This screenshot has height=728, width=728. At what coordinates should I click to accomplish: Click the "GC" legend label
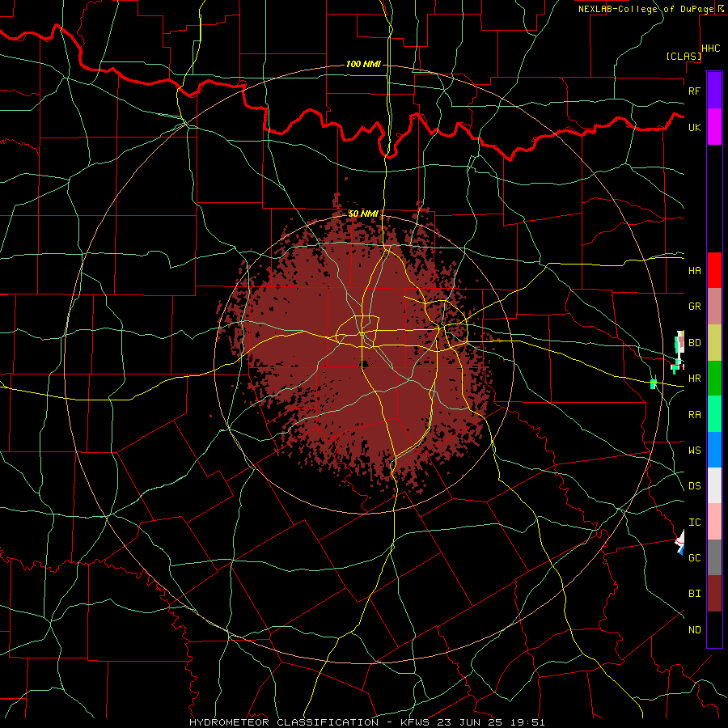click(x=694, y=558)
